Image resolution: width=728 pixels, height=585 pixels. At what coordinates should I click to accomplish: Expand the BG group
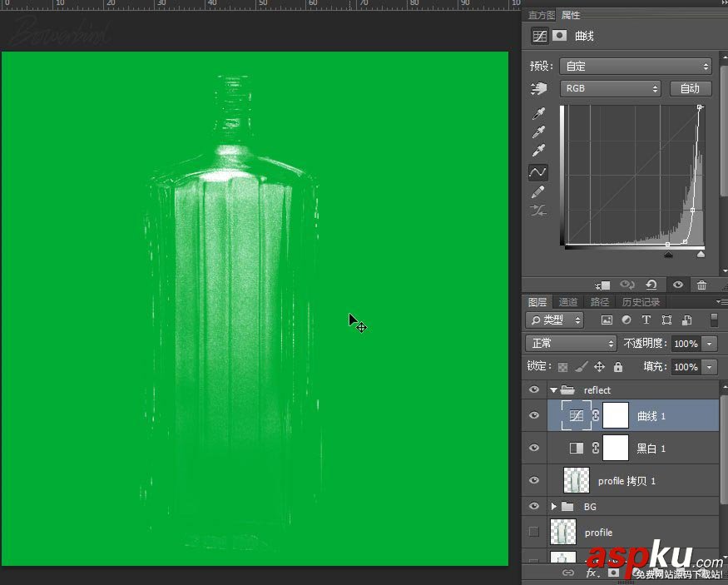pyautogui.click(x=553, y=506)
